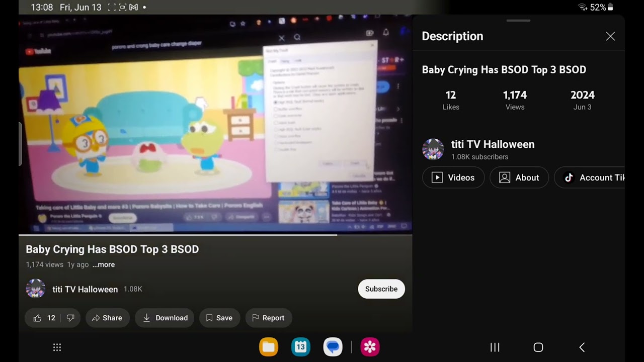Seek on the video progress bar

215,235
